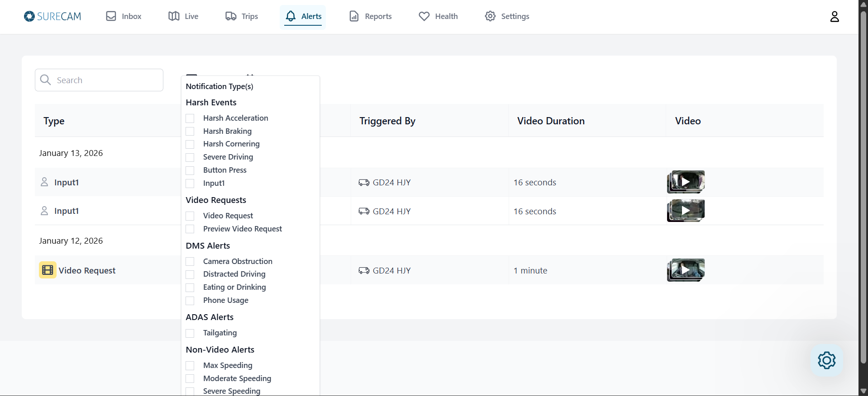Image resolution: width=868 pixels, height=396 pixels.
Task: Click the magnifier search icon
Action: 46,80
